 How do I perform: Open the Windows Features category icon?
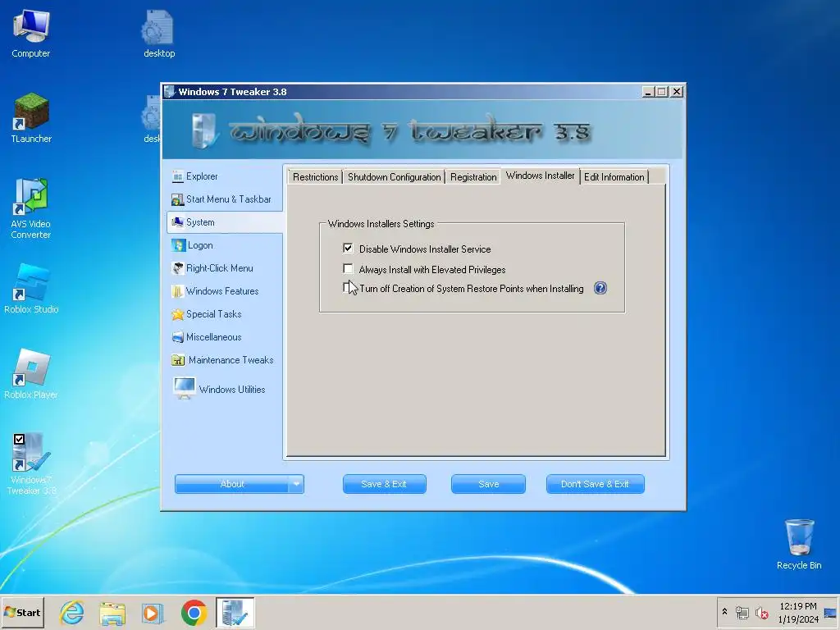click(177, 291)
